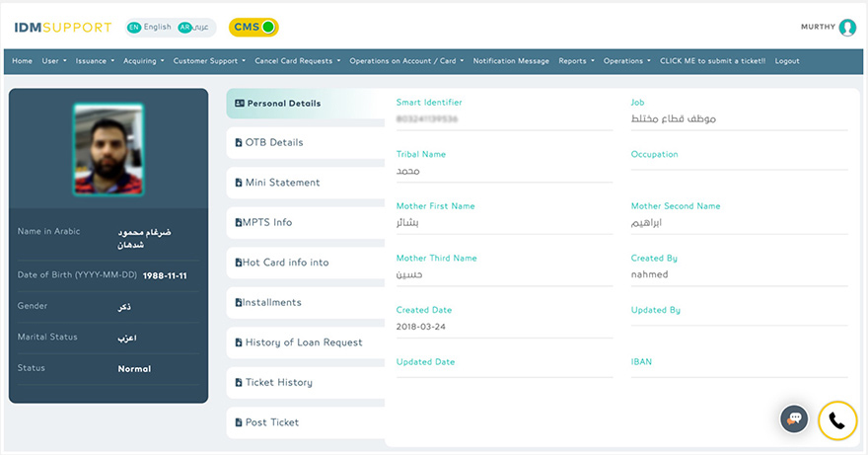Expand the Cancel Card Requests dropdown
868x455 pixels.
[x=297, y=61]
